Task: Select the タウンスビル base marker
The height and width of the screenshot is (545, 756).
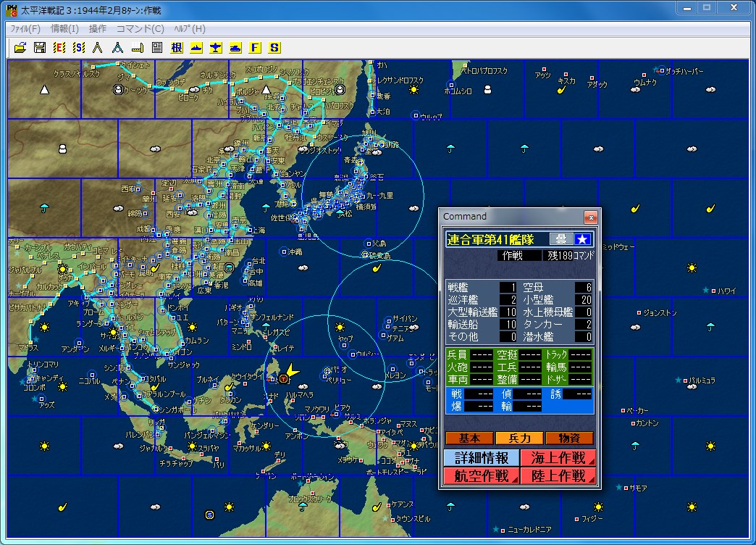Action: (392, 518)
